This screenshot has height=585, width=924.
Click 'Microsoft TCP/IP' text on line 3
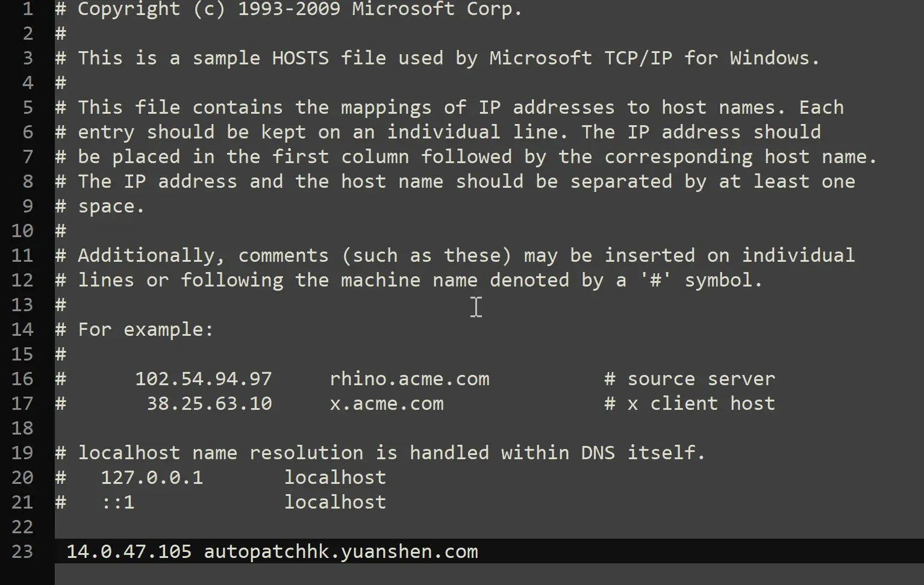tap(581, 58)
